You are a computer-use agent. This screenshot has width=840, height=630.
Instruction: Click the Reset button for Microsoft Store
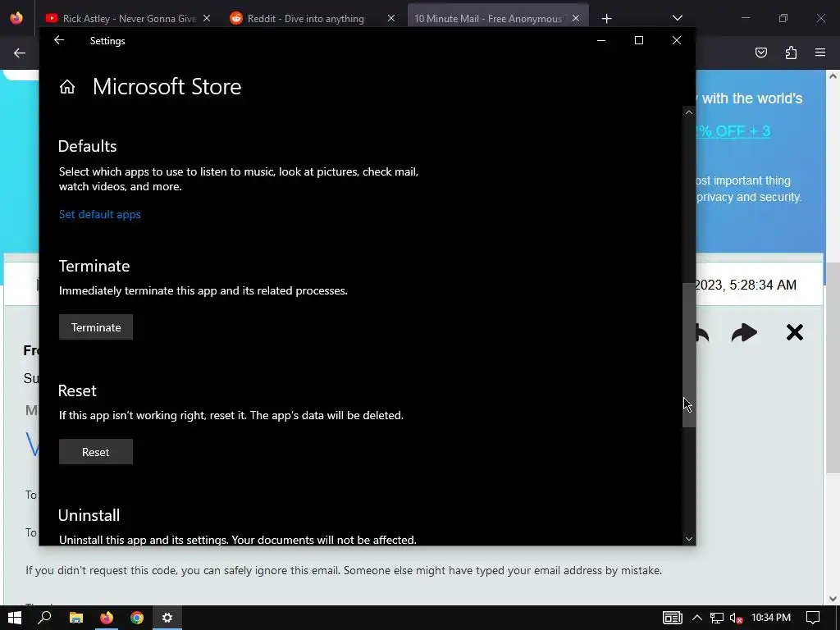96,452
